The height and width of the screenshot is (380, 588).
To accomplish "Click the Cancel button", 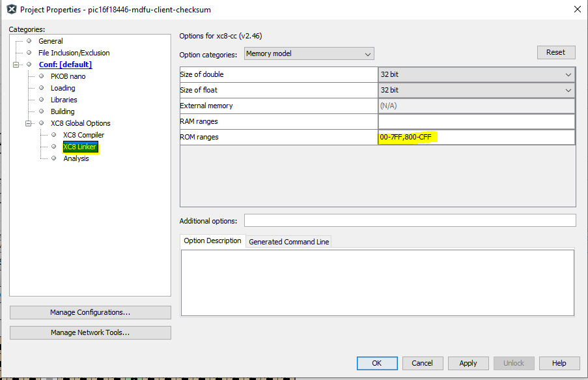I will click(x=422, y=363).
